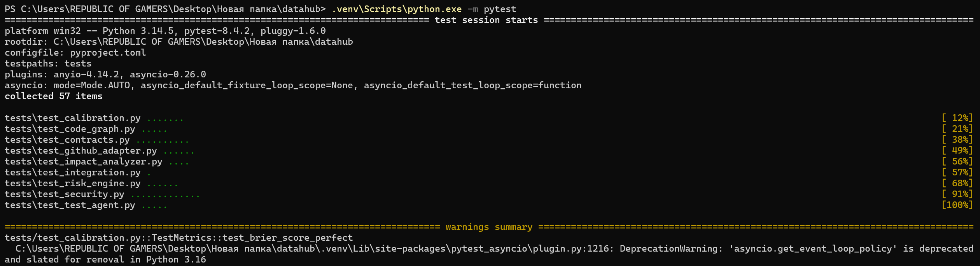The height and width of the screenshot is (266, 980).
Task: Click the tests\test_integration.py entry
Action: (x=73, y=173)
